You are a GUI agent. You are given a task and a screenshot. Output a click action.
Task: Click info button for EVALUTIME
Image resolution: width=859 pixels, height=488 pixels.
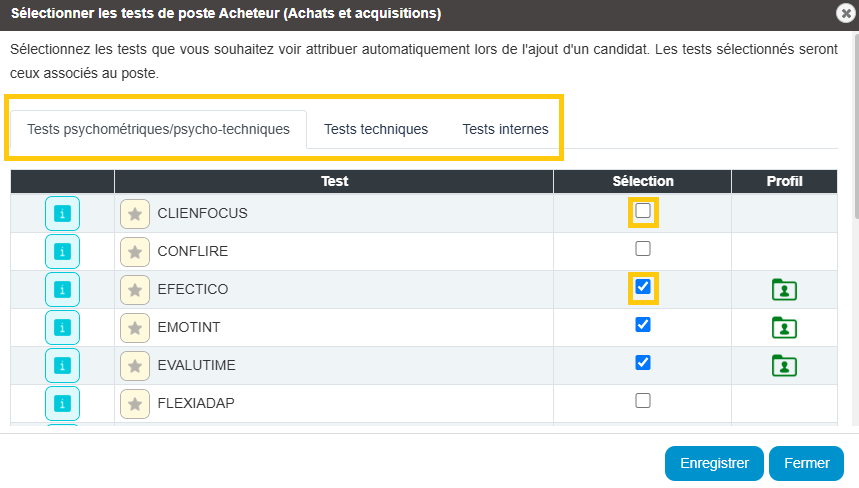coord(62,365)
